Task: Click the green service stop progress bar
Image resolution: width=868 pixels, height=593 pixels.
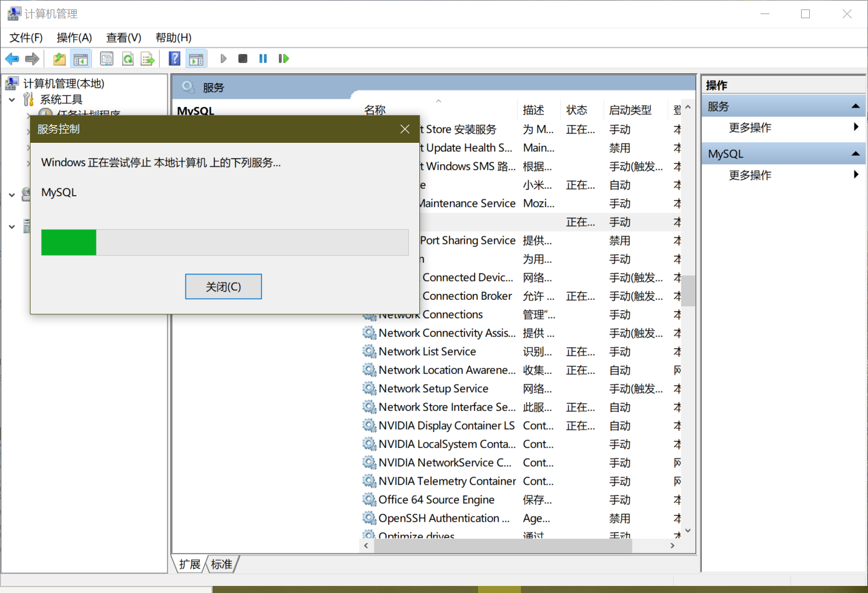Action: tap(68, 242)
